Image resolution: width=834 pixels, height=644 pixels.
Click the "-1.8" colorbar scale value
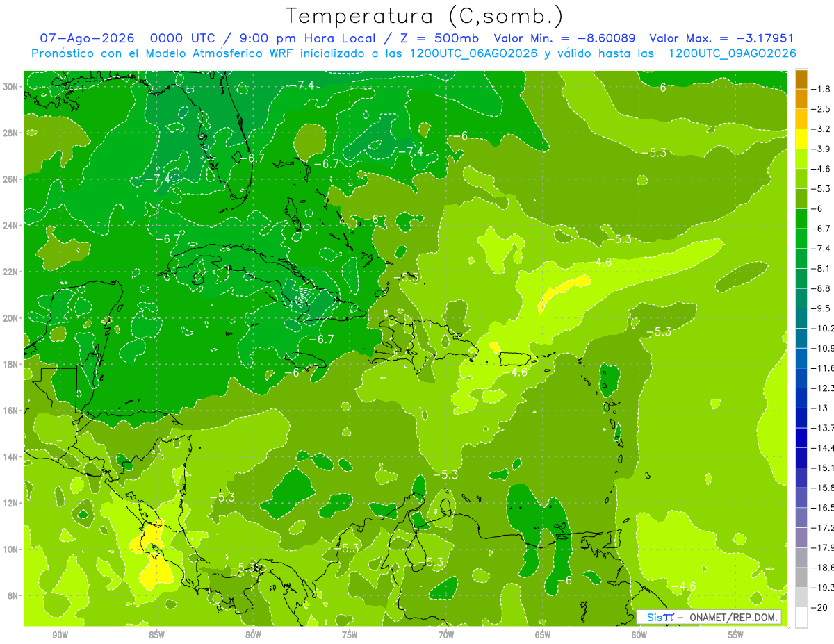click(x=821, y=89)
